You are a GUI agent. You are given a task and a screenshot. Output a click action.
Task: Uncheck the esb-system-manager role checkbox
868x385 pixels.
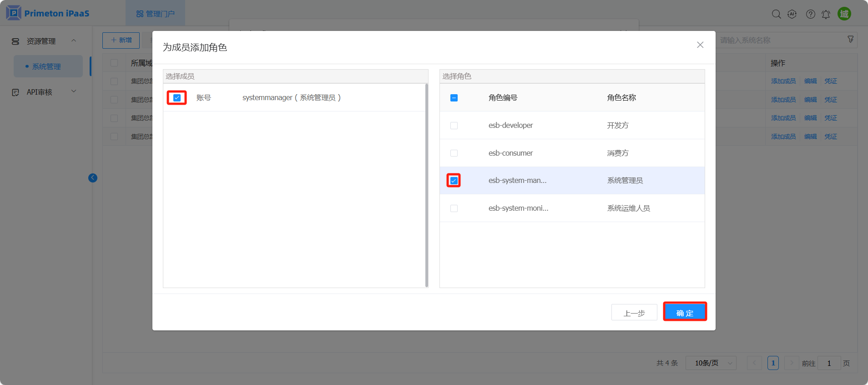(454, 181)
